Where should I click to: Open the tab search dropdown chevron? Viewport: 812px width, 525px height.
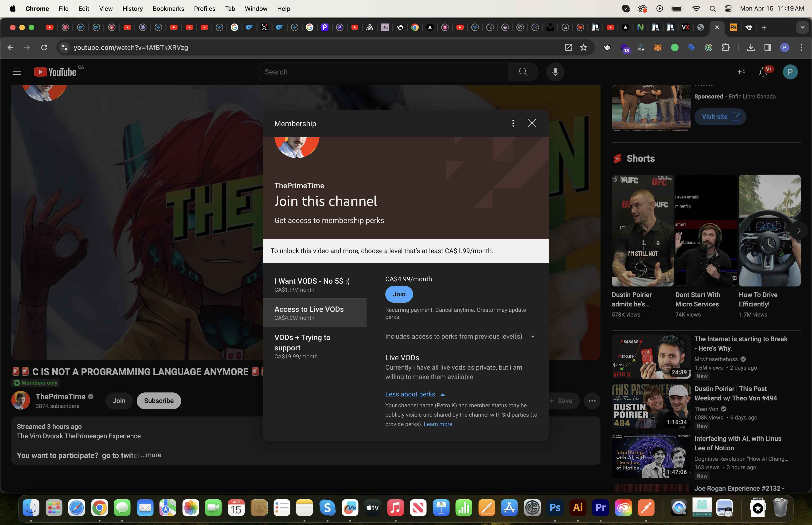pos(802,27)
